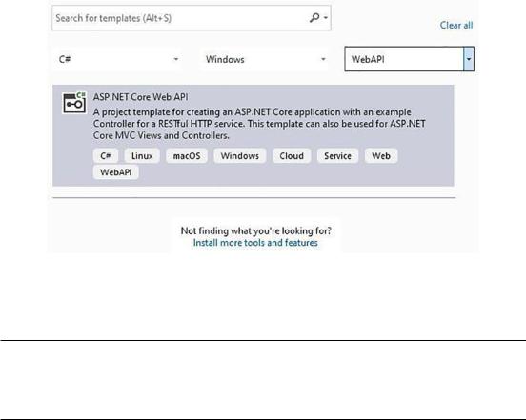Click the WebAPI dropdown arrow button
This screenshot has height=420, width=526.
coord(469,59)
